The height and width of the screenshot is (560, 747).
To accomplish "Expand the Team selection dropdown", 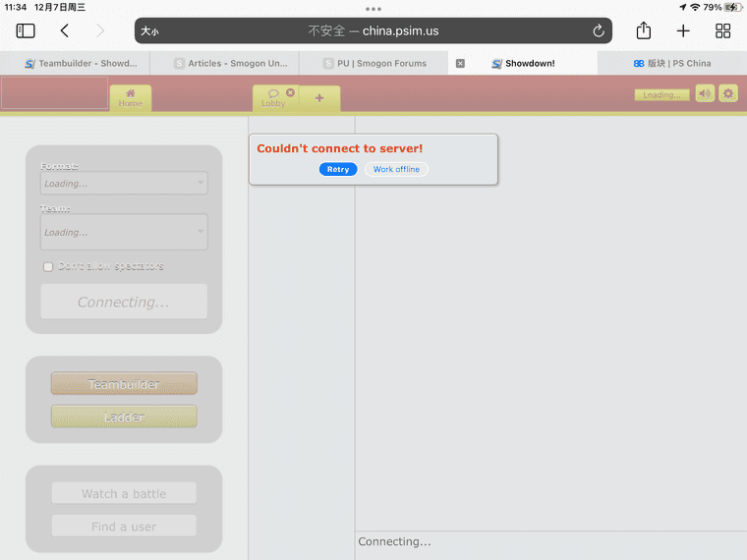I will pos(124,232).
